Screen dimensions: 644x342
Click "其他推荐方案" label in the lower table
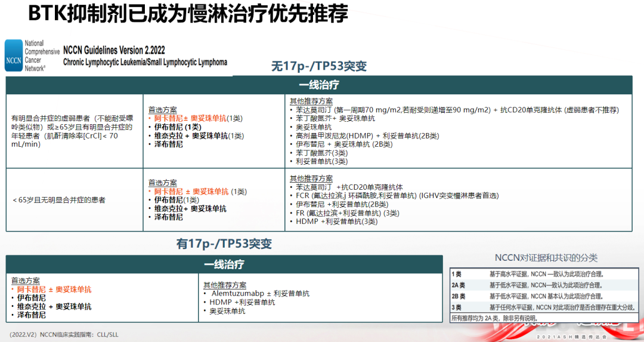[x=225, y=285]
